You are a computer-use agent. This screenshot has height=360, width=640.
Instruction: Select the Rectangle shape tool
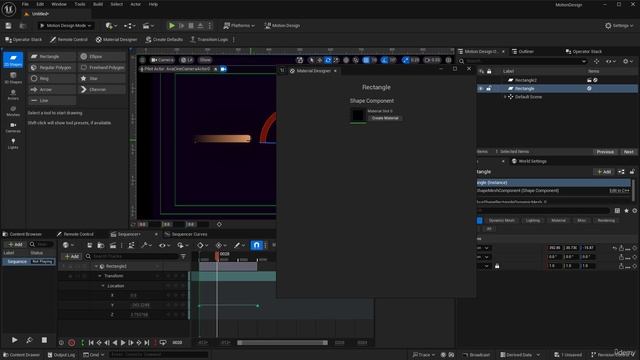[x=52, y=56]
